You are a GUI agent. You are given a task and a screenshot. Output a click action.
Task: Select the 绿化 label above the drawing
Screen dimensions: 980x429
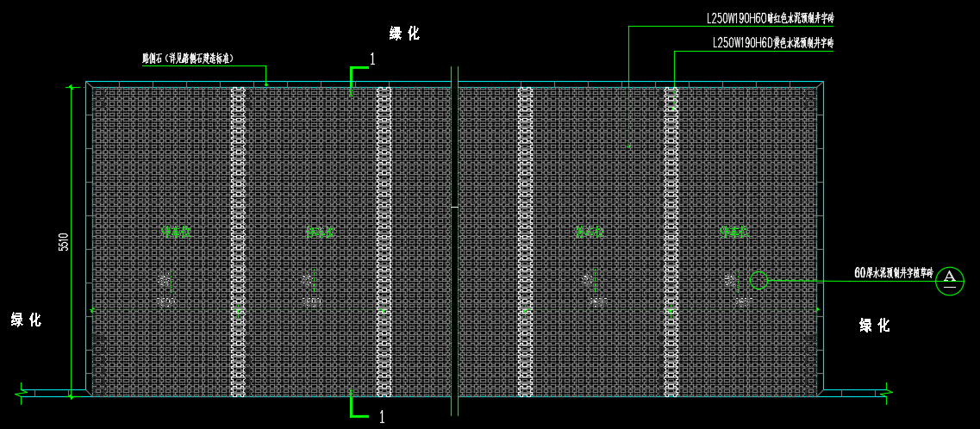(405, 34)
